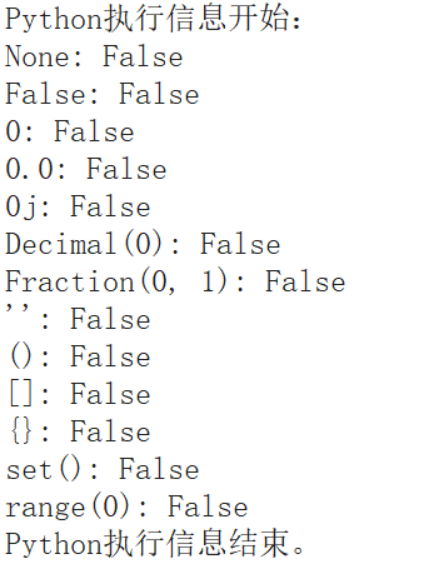Click the 'Decimal(0): False' line
The height and width of the screenshot is (569, 429).
143,245
